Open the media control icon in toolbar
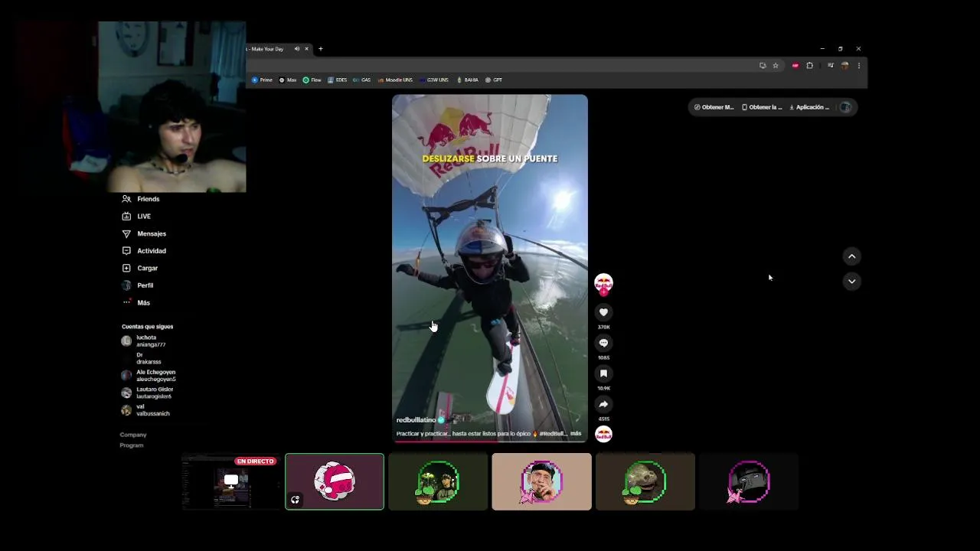980x551 pixels. click(831, 66)
